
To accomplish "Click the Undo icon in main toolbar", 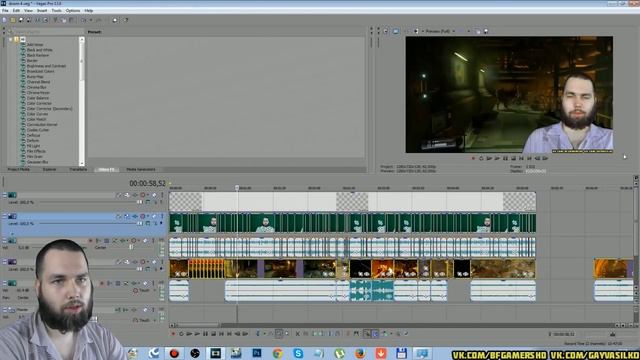I will [x=83, y=20].
